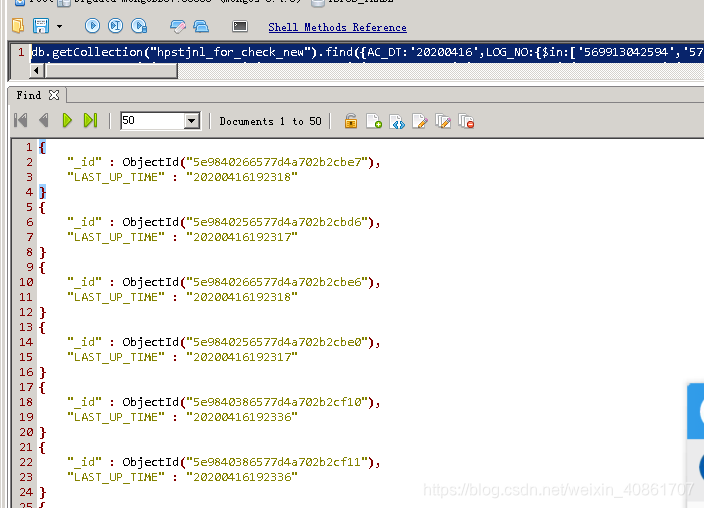This screenshot has height=508, width=704.
Task: Click the editor's horizontal scrollbar thumb
Action: (111, 71)
